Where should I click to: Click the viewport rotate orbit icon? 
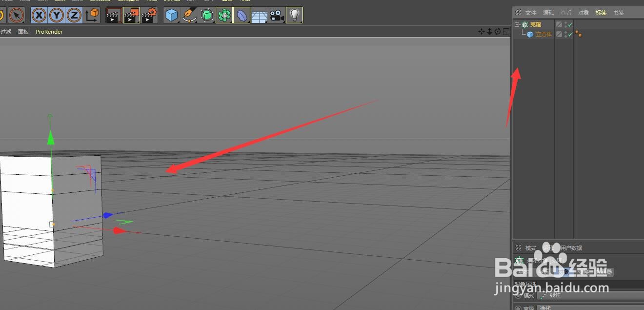498,32
